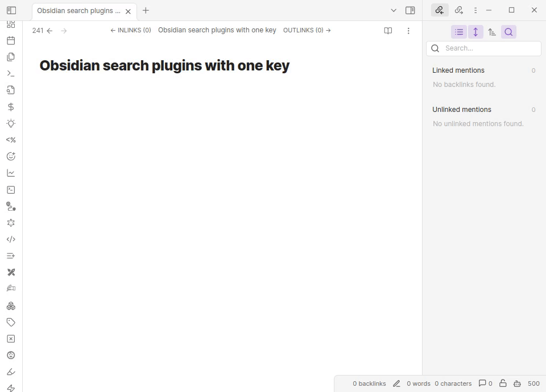This screenshot has width=546, height=392.
Task: Click the 0 backlinks status item
Action: click(x=369, y=383)
